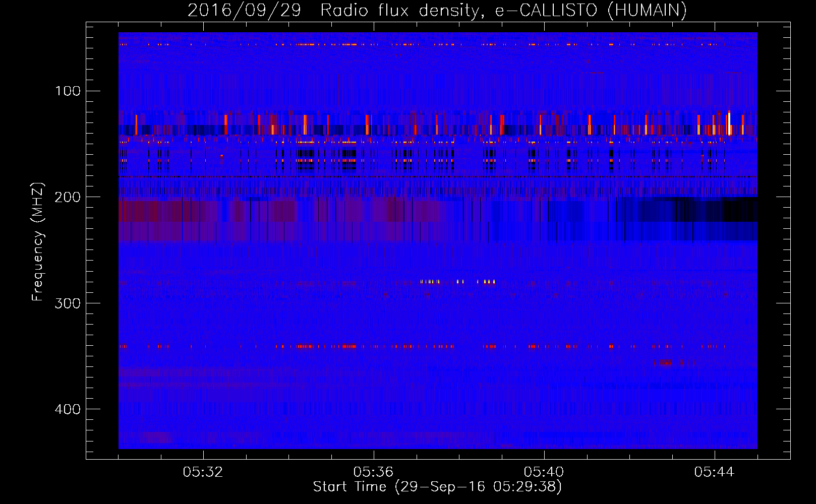This screenshot has height=504, width=816.
Task: Click the time tick label '05:32'
Action: click(203, 472)
